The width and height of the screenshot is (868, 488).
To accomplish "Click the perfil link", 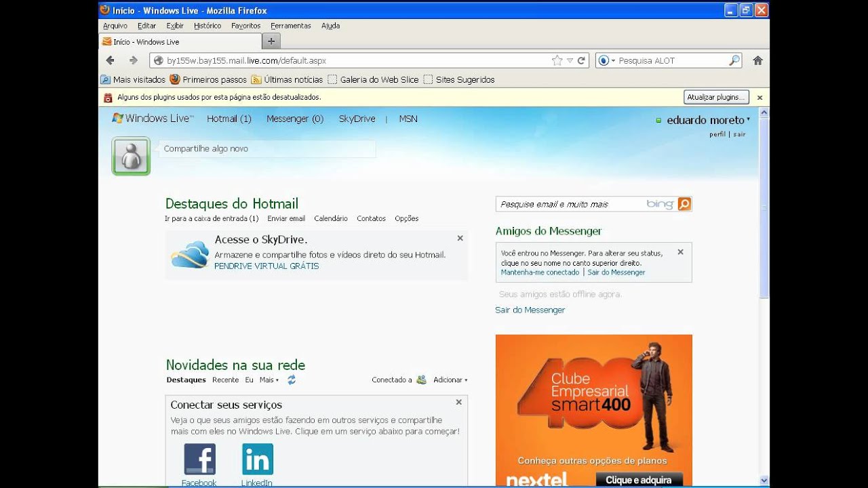I will (x=717, y=134).
